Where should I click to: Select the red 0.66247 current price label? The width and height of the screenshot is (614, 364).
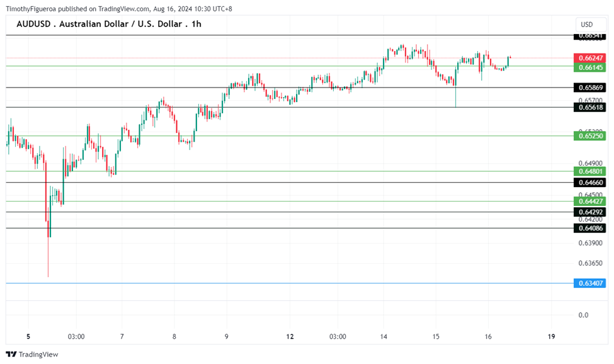point(590,58)
